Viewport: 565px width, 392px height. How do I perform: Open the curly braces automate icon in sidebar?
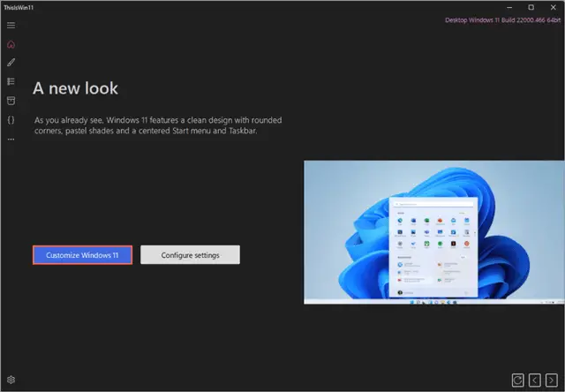(x=11, y=120)
